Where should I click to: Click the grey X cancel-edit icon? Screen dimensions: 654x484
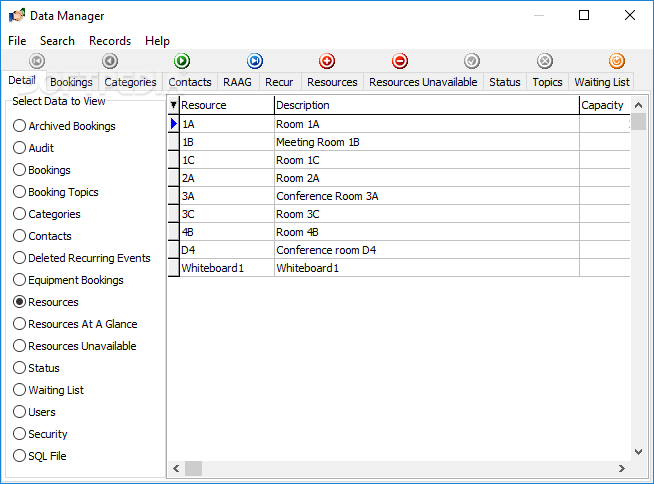click(545, 61)
